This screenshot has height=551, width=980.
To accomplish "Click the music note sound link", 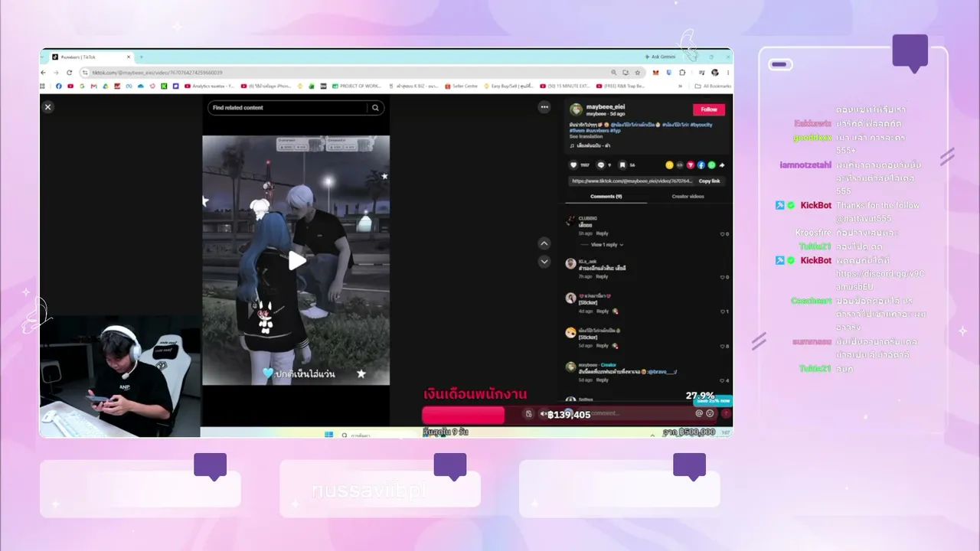I will 590,145.
